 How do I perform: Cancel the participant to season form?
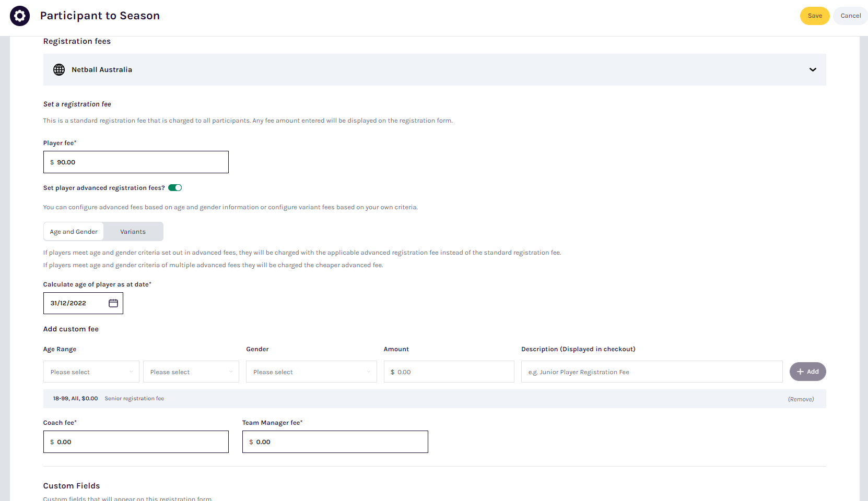850,16
